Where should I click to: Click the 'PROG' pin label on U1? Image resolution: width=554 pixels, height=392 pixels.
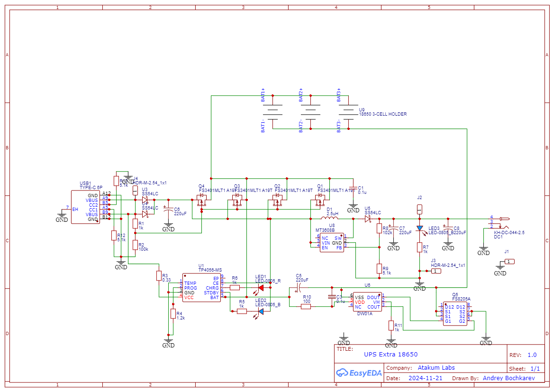[191, 288]
